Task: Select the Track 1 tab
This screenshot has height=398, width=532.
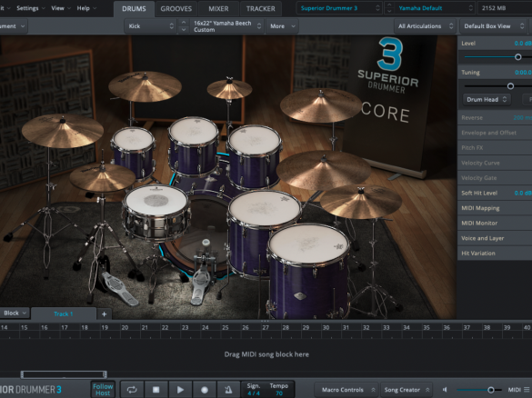Action: (64, 313)
